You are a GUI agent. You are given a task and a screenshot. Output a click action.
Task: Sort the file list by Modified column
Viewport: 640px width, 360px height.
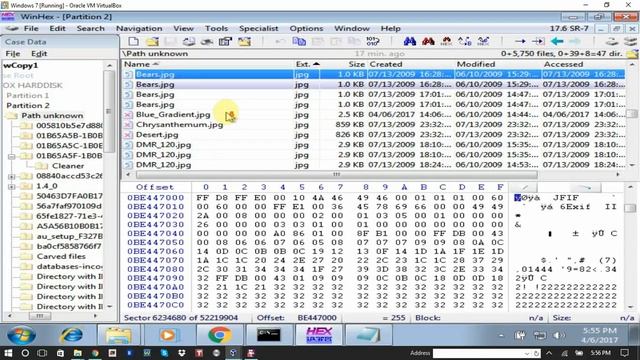tap(497, 64)
